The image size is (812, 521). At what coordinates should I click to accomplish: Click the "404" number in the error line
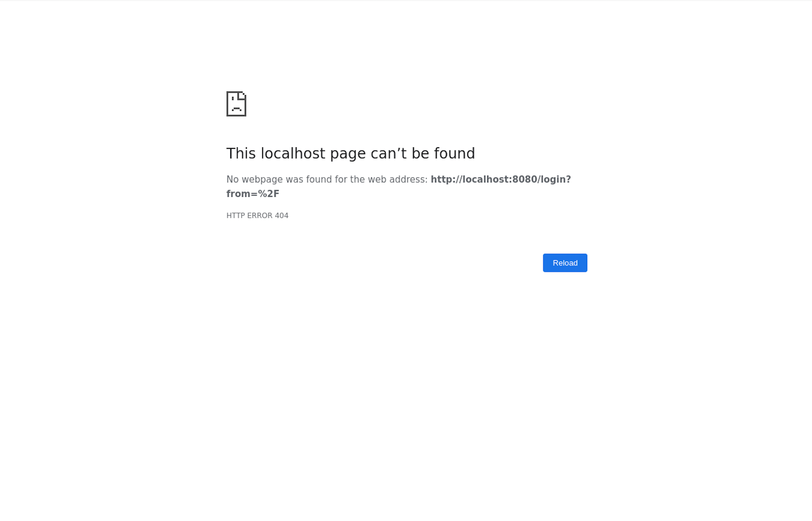click(281, 216)
